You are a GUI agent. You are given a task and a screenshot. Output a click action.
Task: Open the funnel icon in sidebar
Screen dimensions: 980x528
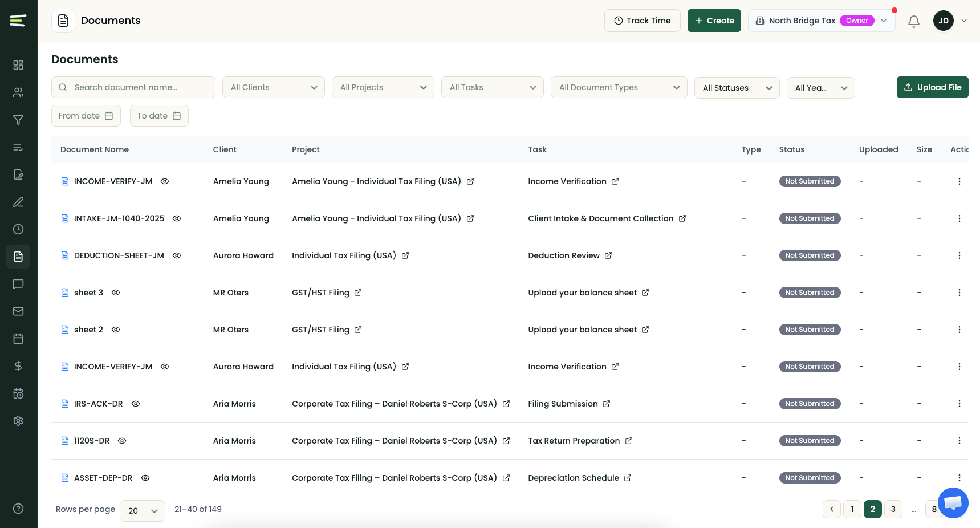point(18,120)
